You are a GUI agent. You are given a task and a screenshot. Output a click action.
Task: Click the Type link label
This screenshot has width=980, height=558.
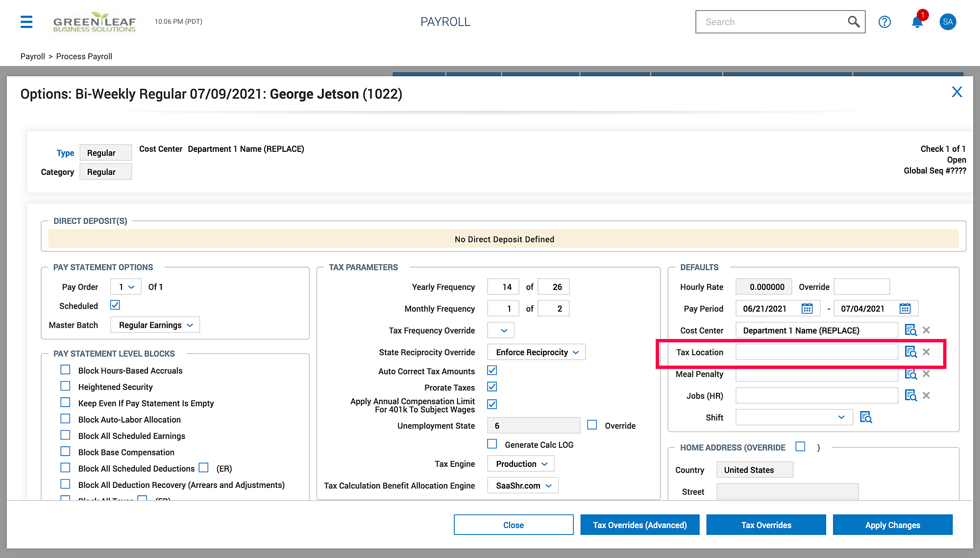[x=65, y=153]
